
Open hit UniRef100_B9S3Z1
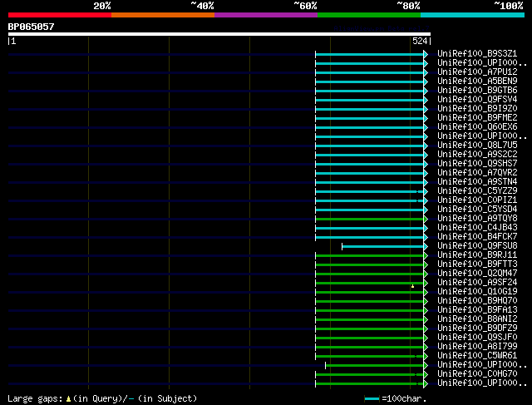(x=477, y=53)
